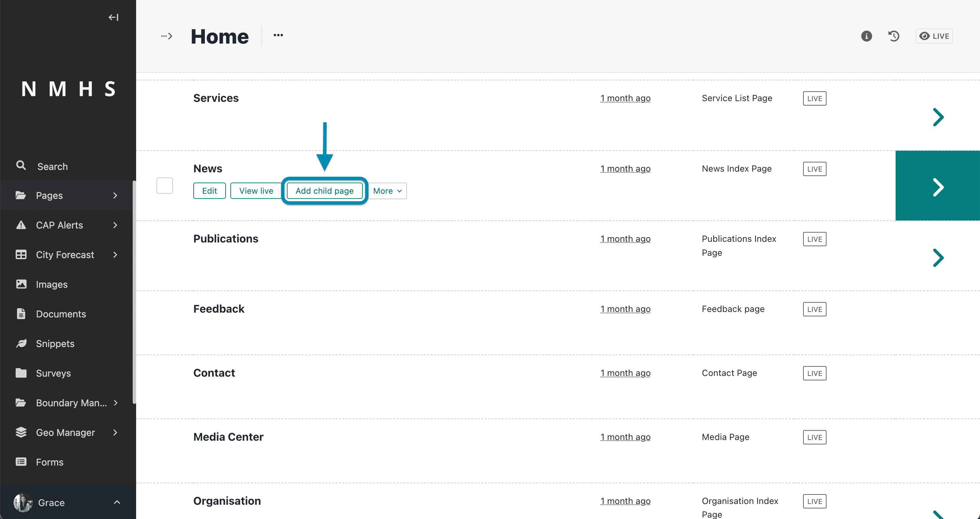Expand the City Forecast submenu chevron
Image resolution: width=980 pixels, height=519 pixels.
click(115, 255)
